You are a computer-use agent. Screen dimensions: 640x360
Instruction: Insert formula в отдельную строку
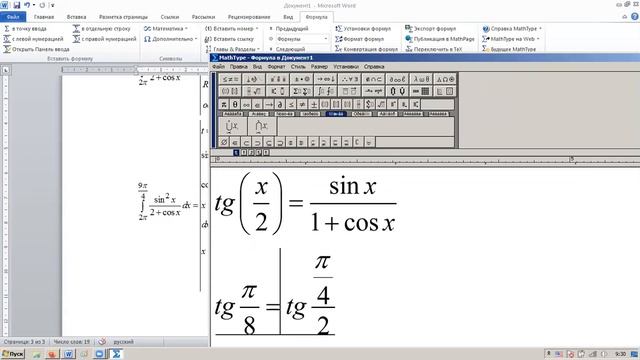coord(102,29)
